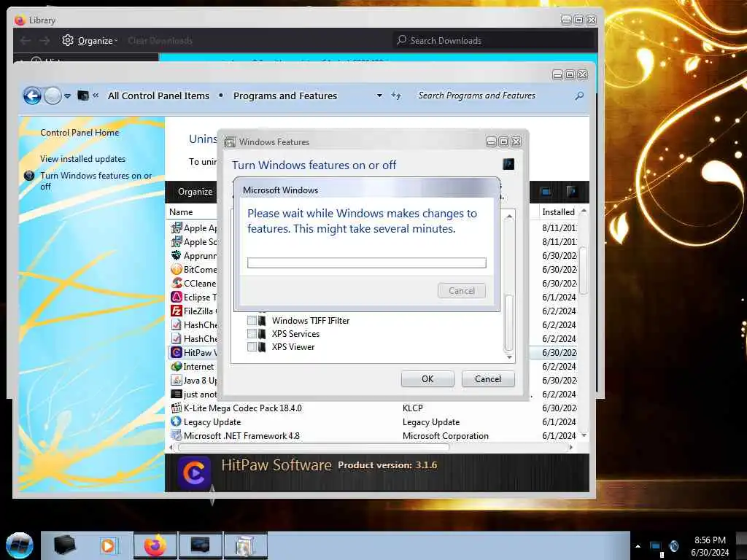Click the refresh icon next to address bar
The width and height of the screenshot is (747, 560).
point(396,96)
